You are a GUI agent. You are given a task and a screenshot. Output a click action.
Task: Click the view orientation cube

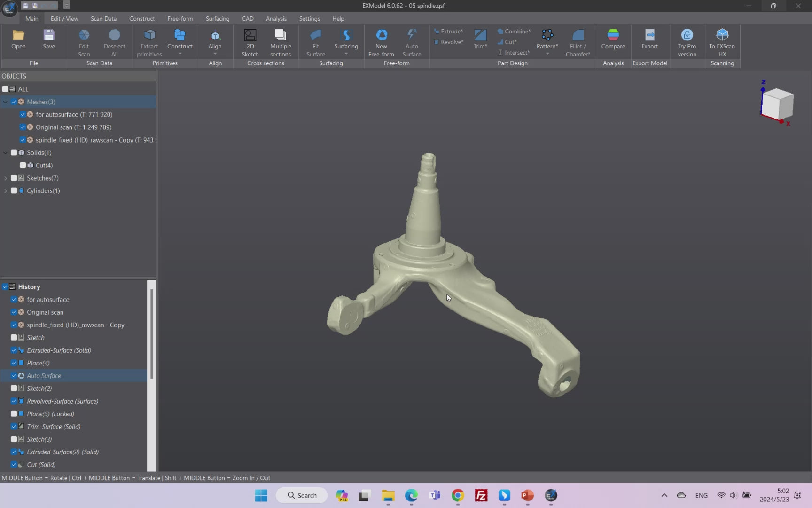point(777,104)
